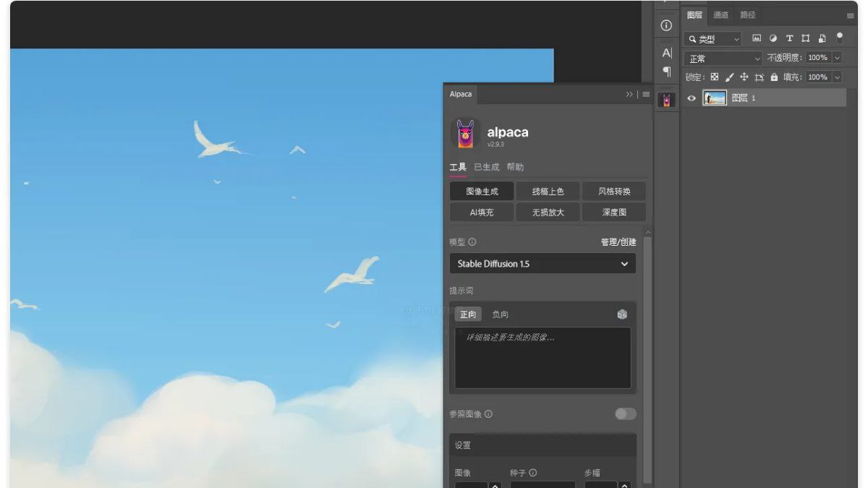Open the 管理/创建 link
Viewport: 868px width, 488px height.
pyautogui.click(x=618, y=242)
